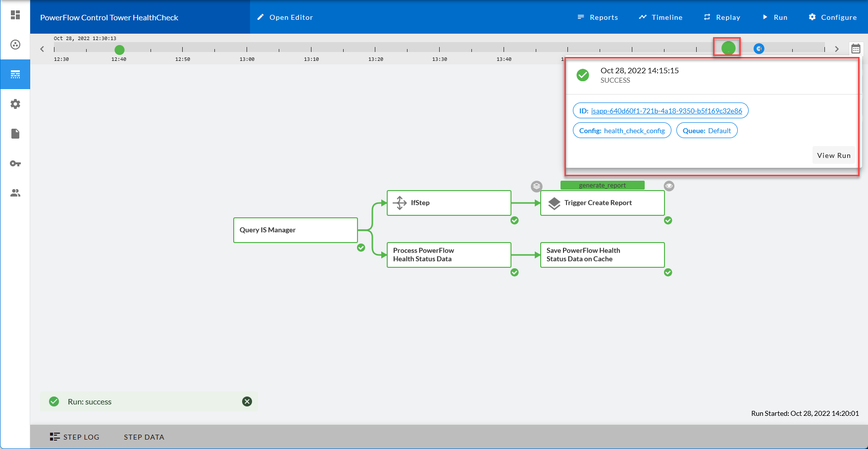Expand the STEP LOG panel

click(75, 437)
